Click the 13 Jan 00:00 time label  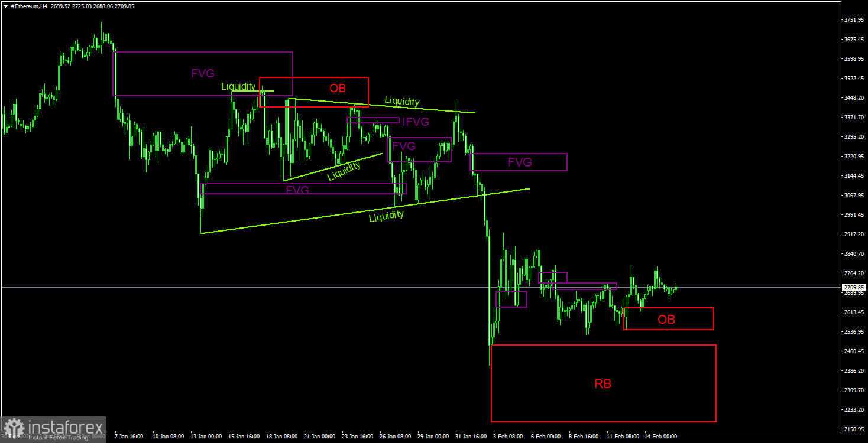pyautogui.click(x=206, y=437)
